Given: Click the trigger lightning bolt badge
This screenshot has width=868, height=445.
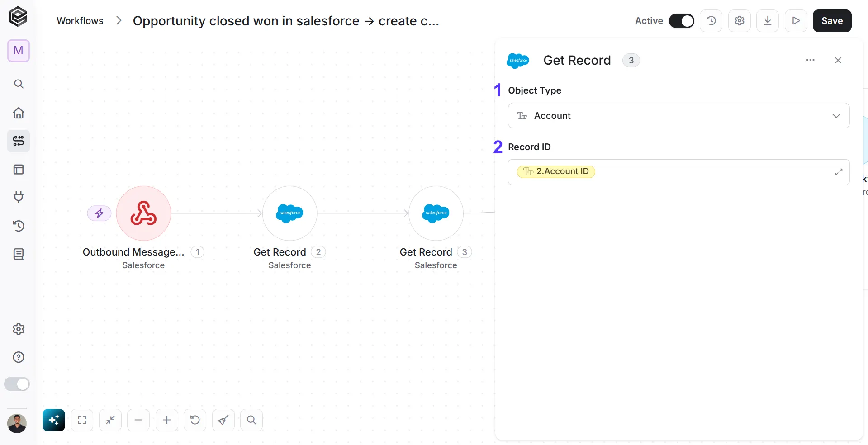Looking at the screenshot, I should 100,213.
